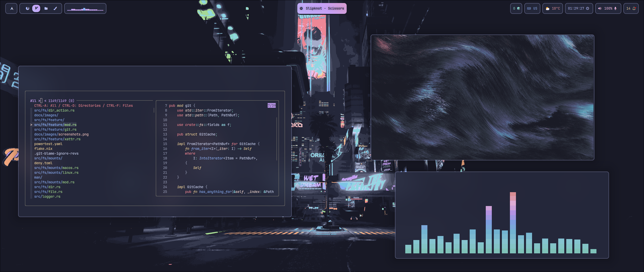The image size is (644, 272).
Task: Toggle the microphone input icon
Action: 616,8
